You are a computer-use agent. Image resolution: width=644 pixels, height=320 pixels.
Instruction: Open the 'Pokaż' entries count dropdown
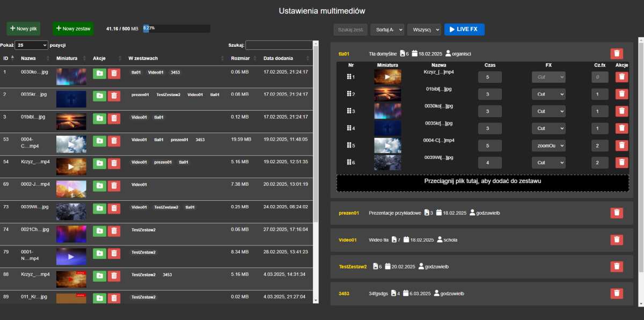(32, 46)
